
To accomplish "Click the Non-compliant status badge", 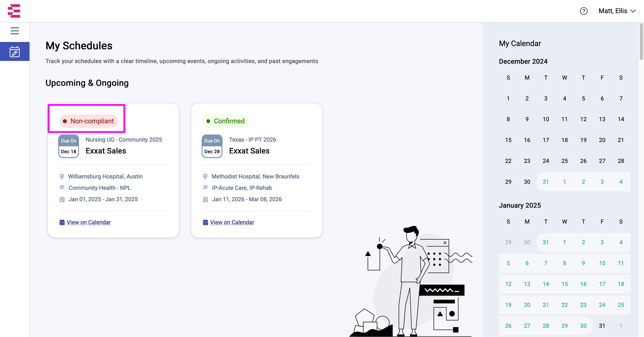I will click(88, 121).
